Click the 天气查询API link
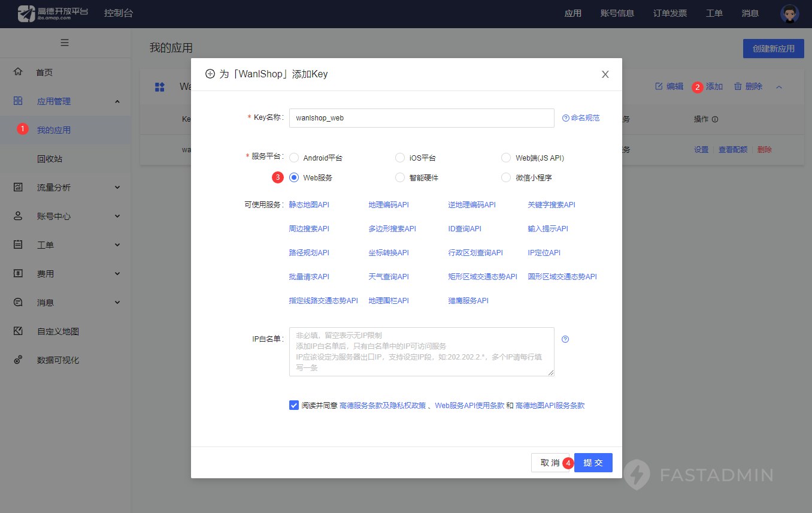812x513 pixels. pyautogui.click(x=389, y=277)
